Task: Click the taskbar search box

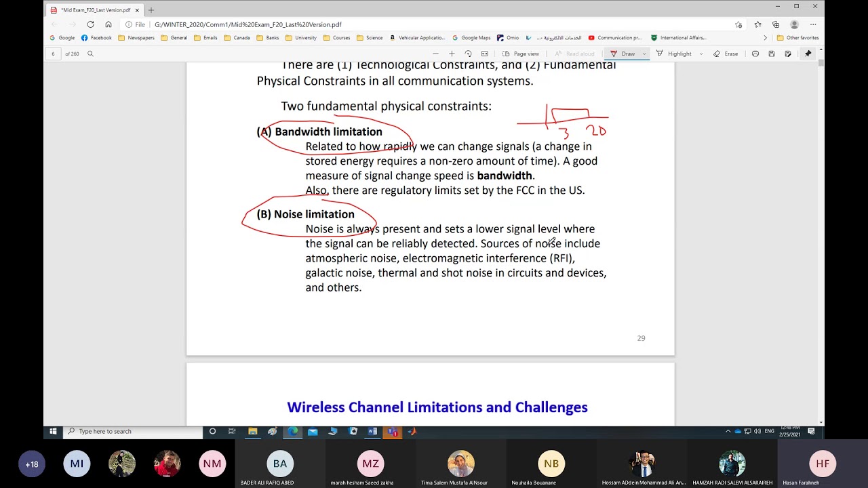Action: point(132,431)
